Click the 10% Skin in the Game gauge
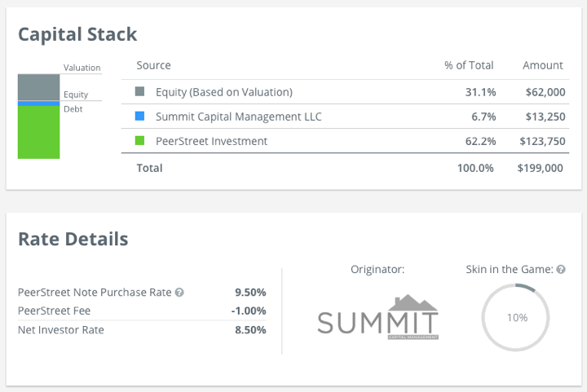The height and width of the screenshot is (392, 587). (x=517, y=317)
